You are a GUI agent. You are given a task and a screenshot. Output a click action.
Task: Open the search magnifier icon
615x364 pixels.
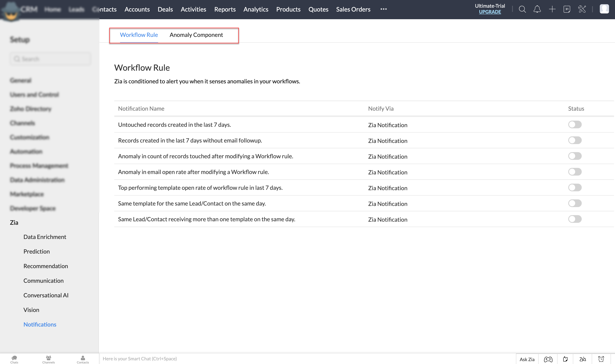(x=522, y=9)
